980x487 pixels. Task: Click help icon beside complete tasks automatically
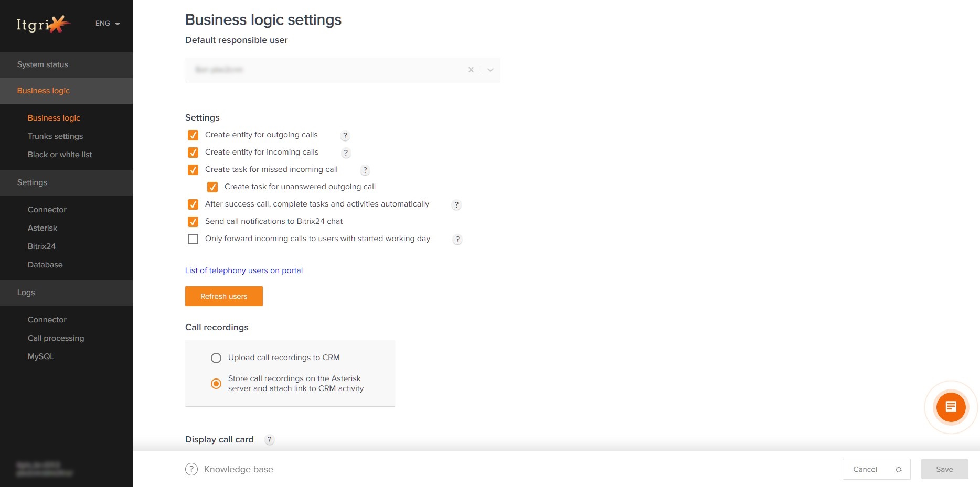(x=456, y=205)
